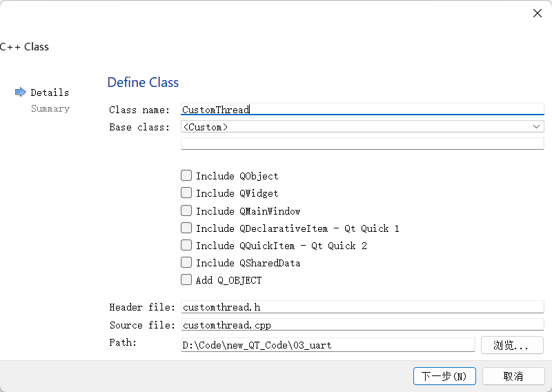Click the custom base class text field
This screenshot has width=552, height=392.
[362, 144]
